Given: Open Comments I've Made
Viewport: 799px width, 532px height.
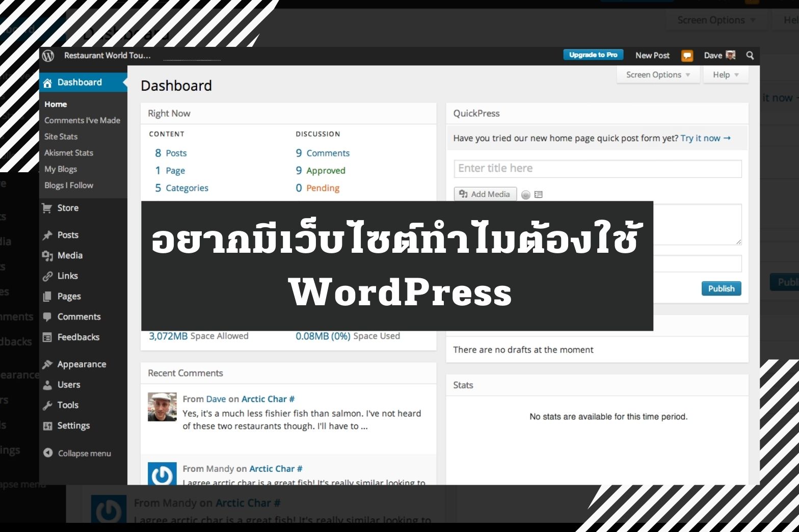Looking at the screenshot, I should coord(82,120).
